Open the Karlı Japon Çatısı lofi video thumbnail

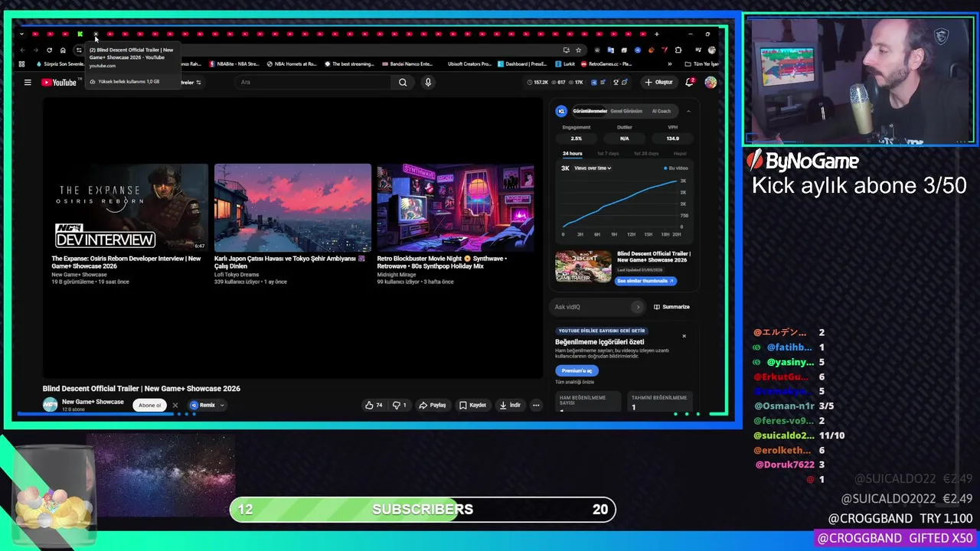click(x=292, y=207)
